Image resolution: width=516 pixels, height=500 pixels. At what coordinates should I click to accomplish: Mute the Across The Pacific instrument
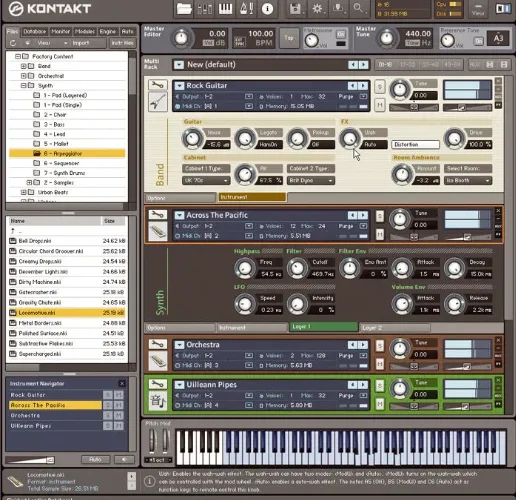379,234
